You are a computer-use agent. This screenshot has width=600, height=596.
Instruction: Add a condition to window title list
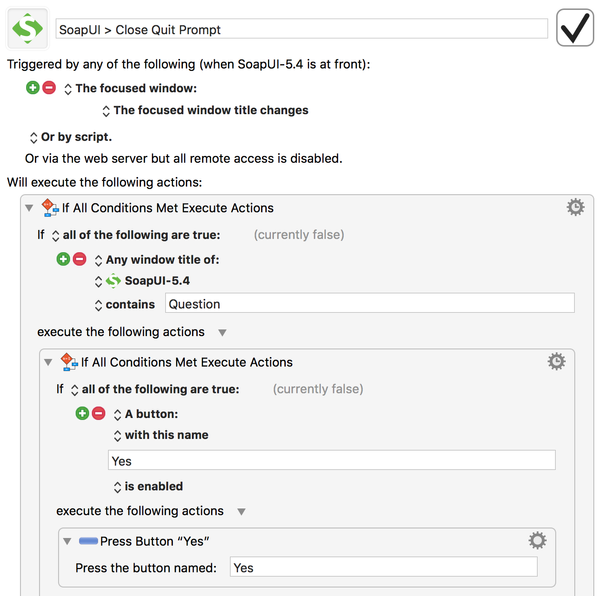[x=64, y=259]
